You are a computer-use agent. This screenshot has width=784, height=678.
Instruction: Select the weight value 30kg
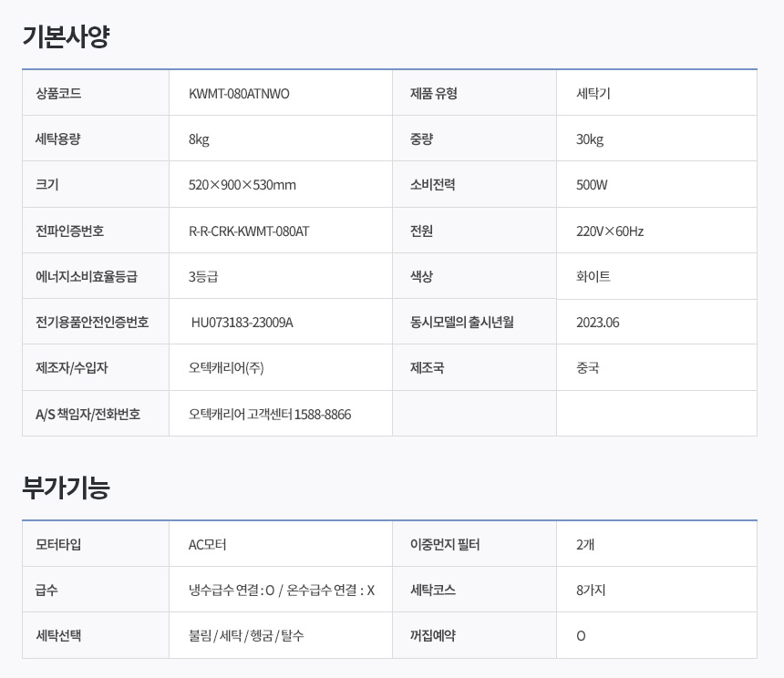coord(590,139)
